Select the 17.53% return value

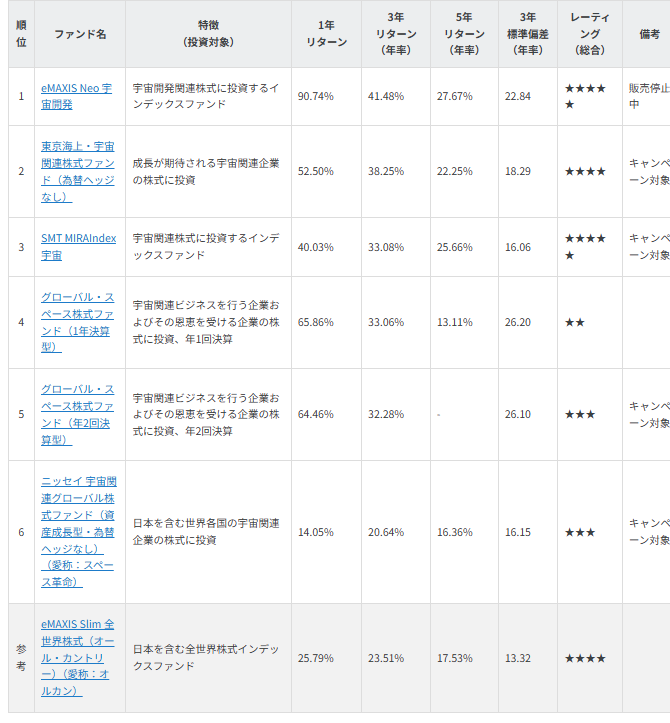tap(455, 658)
